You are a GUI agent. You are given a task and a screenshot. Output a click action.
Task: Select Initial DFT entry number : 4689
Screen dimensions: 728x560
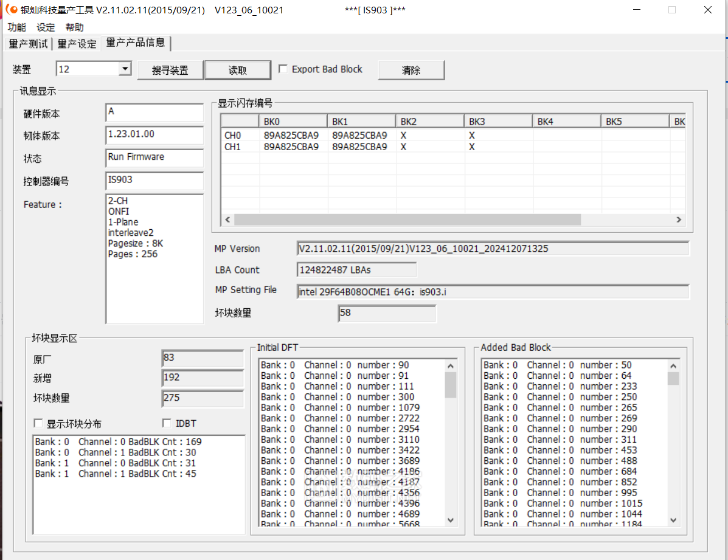(341, 514)
